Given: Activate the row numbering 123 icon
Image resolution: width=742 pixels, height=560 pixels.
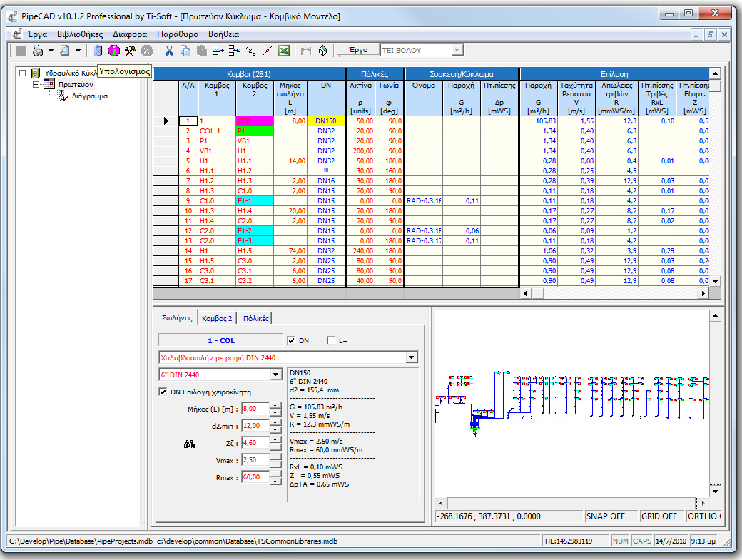Looking at the screenshot, I should [249, 50].
